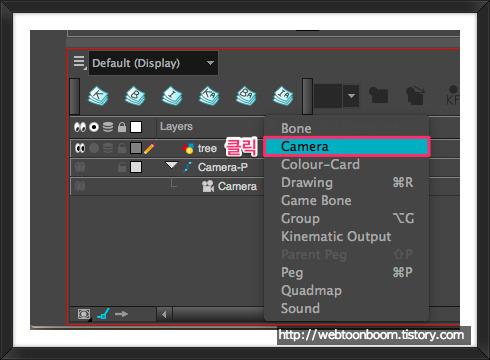The width and height of the screenshot is (490, 360).
Task: Click the K keyframe card icon
Action: click(x=98, y=96)
